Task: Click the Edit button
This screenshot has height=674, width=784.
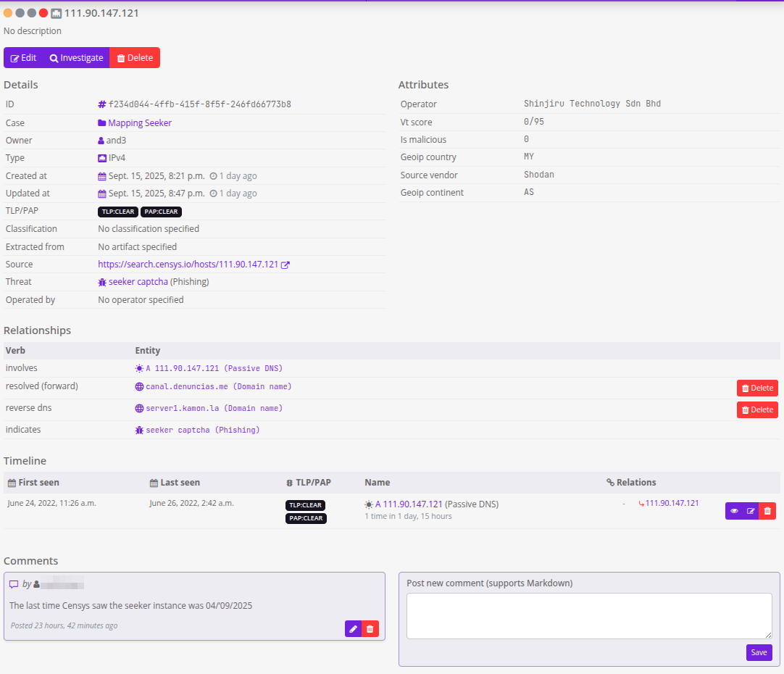Action: [x=24, y=58]
